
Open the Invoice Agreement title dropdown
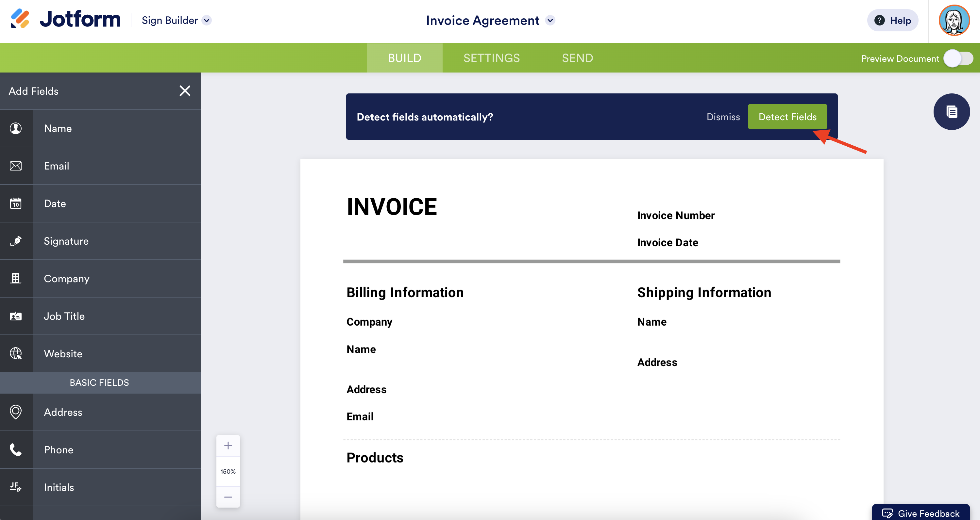pyautogui.click(x=550, y=21)
